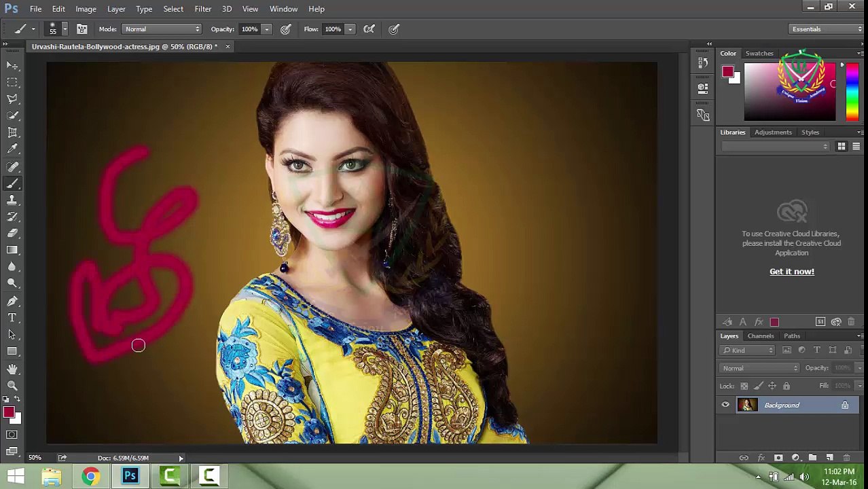Image resolution: width=868 pixels, height=489 pixels.
Task: Switch to the Channels tab
Action: 761,336
